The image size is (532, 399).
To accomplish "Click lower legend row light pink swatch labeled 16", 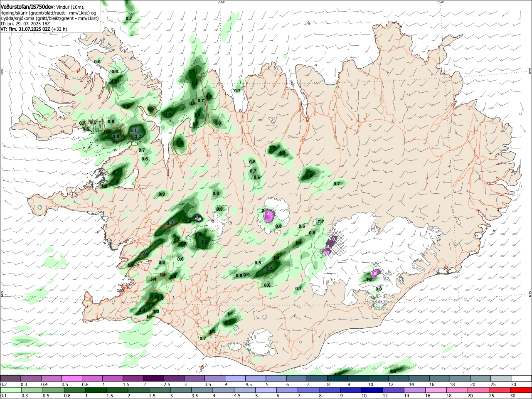I will pyautogui.click(x=436, y=390).
